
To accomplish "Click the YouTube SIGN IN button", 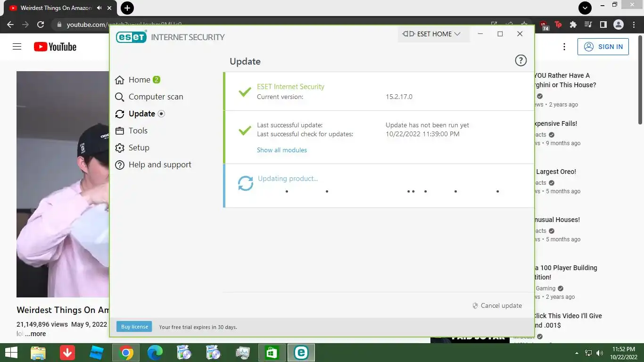I will pos(603,47).
